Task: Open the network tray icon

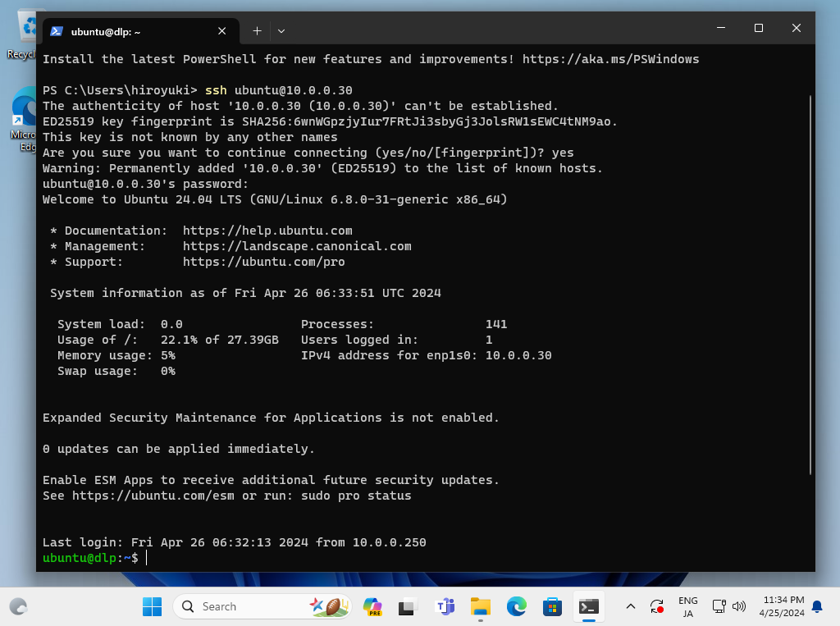Action: (719, 606)
